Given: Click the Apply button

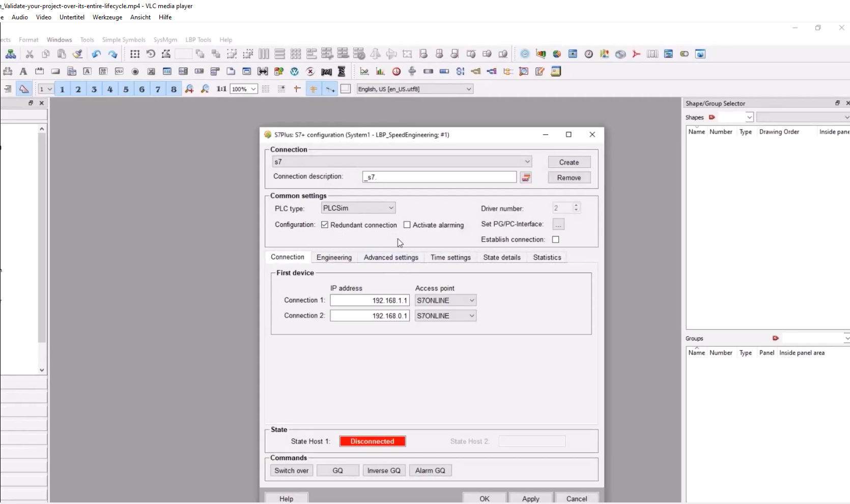Looking at the screenshot, I should (530, 498).
